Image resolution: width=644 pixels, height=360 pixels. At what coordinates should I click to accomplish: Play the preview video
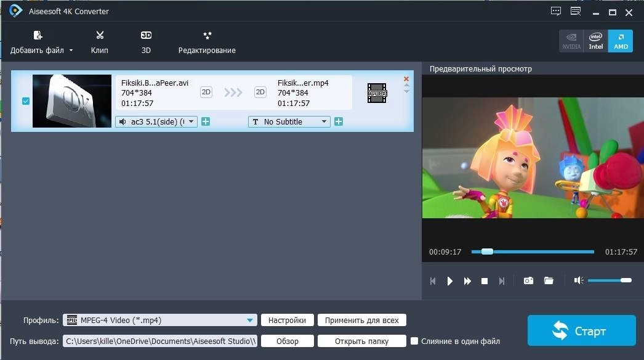click(x=449, y=281)
